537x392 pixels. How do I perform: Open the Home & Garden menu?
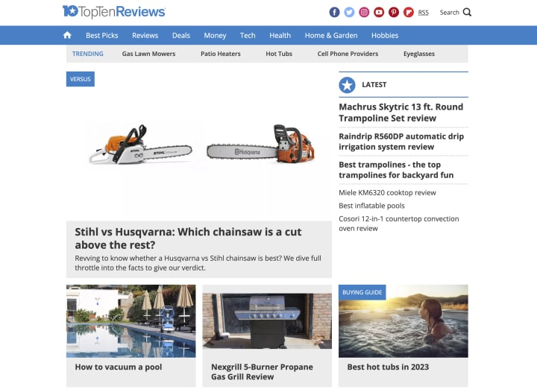pos(331,36)
